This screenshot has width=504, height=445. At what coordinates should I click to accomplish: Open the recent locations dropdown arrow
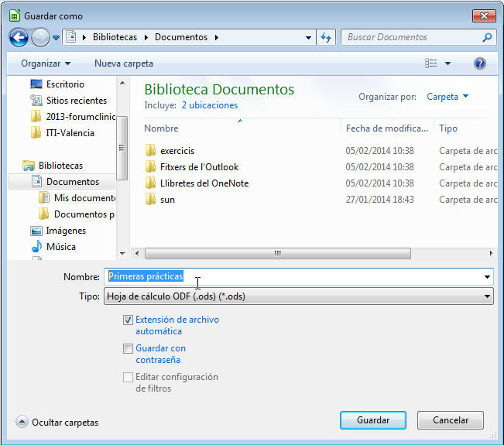pyautogui.click(x=56, y=38)
